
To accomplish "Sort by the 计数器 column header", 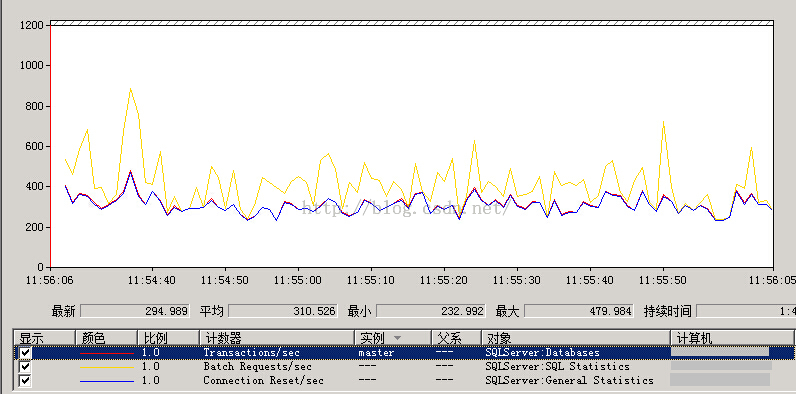I will (x=277, y=338).
